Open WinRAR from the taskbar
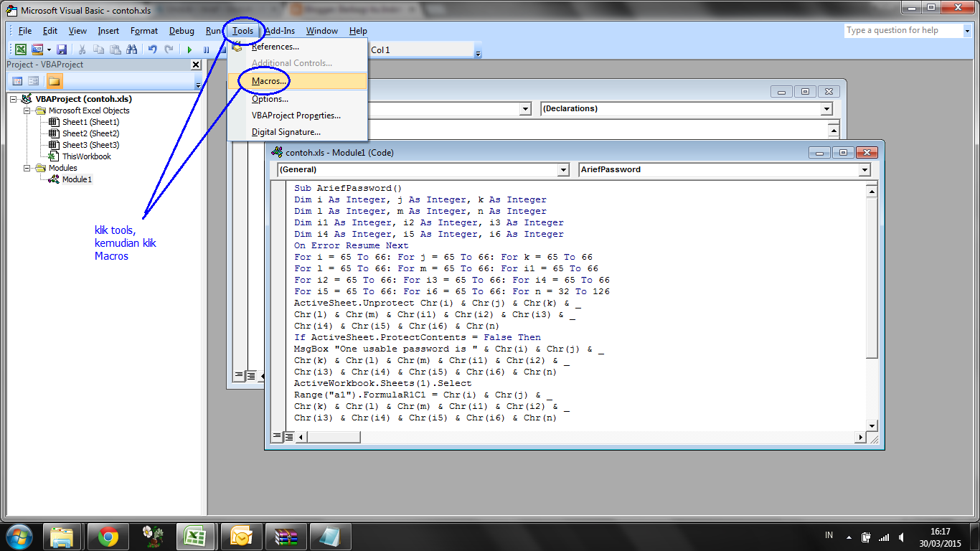The image size is (980, 551). (286, 537)
